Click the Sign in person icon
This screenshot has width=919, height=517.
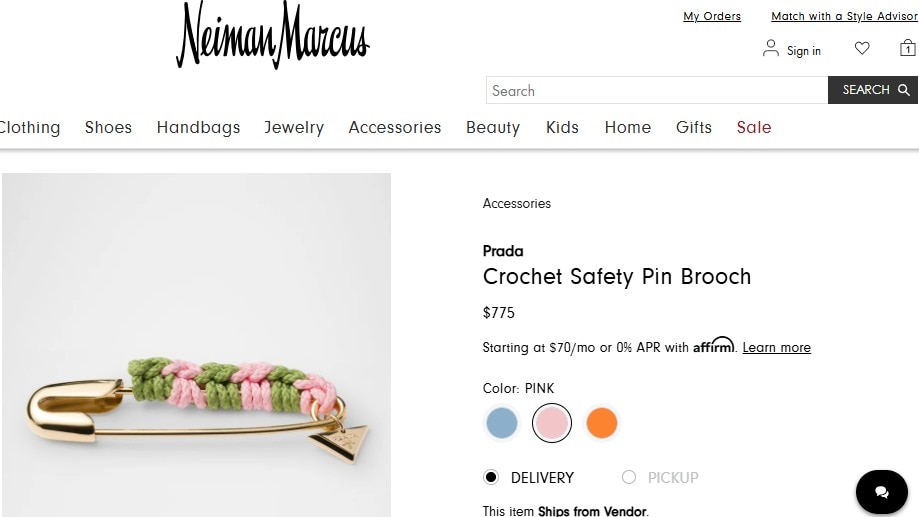tap(771, 48)
